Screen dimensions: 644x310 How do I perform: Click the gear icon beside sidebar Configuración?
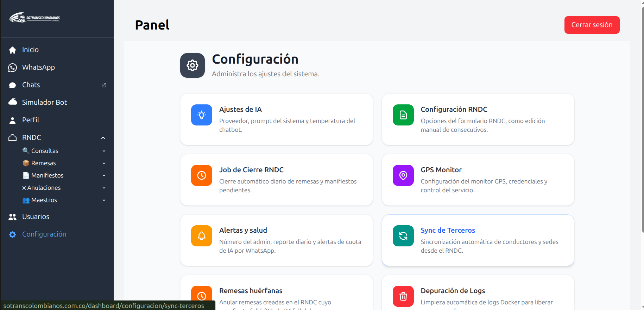pyautogui.click(x=13, y=234)
